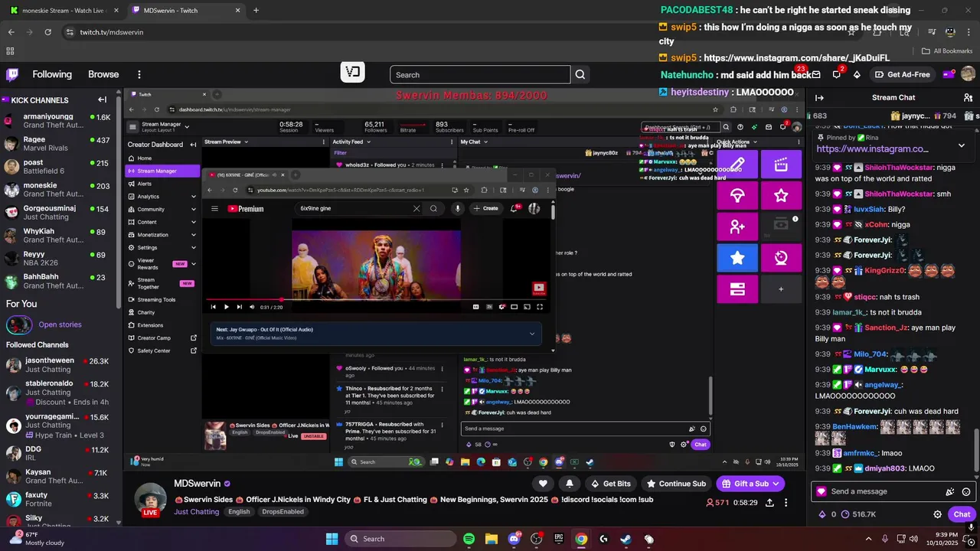Viewport: 980px width, 551px height.
Task: Open Steam from the taskbar
Action: coord(626,539)
